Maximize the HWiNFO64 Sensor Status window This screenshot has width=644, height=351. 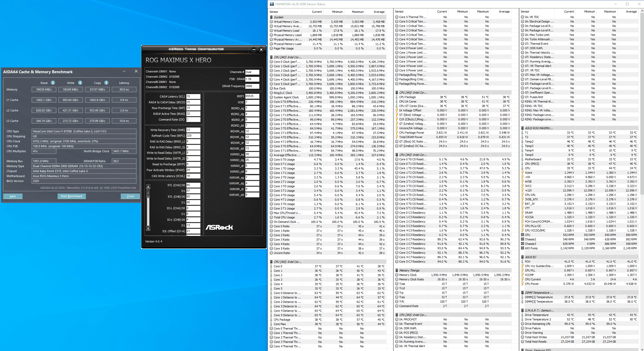627,4
